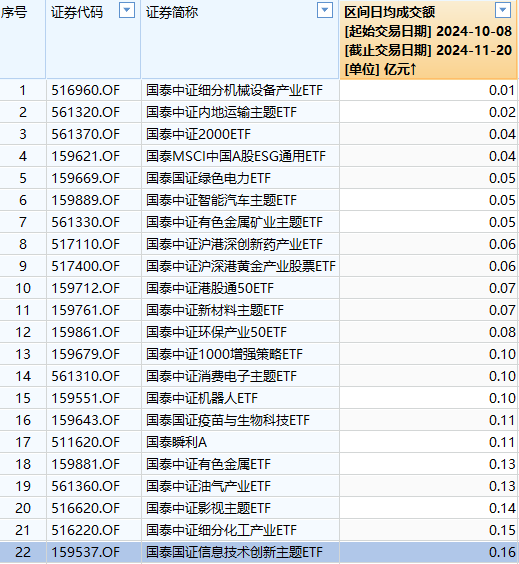Select turnover value 0.16 in row 22
519x564 pixels.
[x=502, y=552]
